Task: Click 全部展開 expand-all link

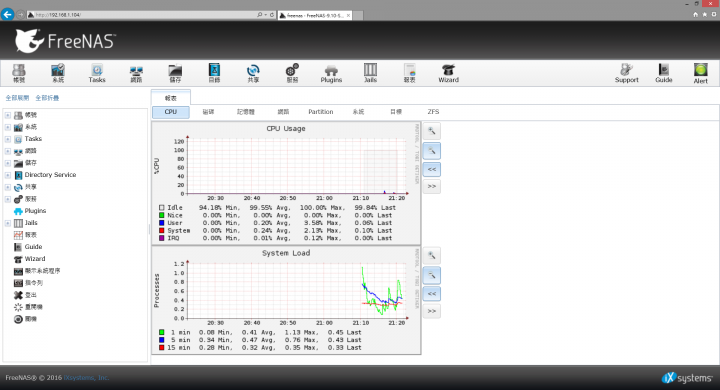Action: (17, 98)
